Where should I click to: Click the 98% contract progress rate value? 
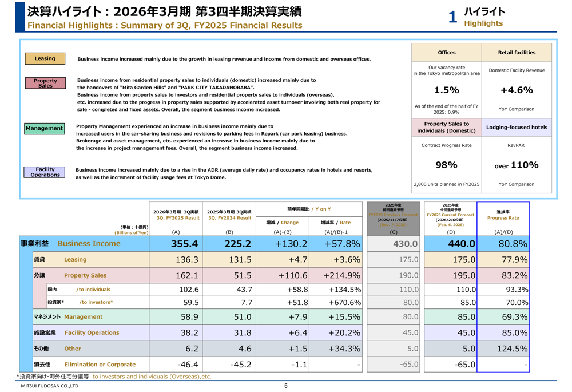pyautogui.click(x=446, y=165)
